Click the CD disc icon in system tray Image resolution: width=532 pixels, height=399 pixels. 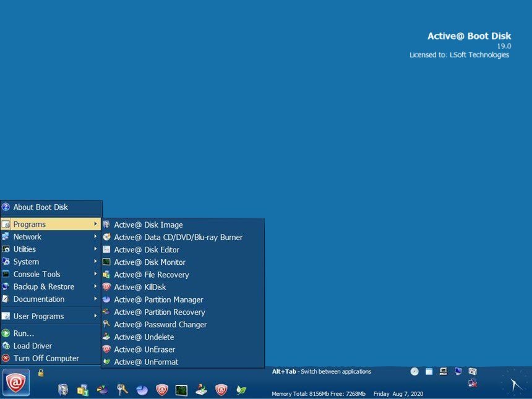click(x=414, y=372)
